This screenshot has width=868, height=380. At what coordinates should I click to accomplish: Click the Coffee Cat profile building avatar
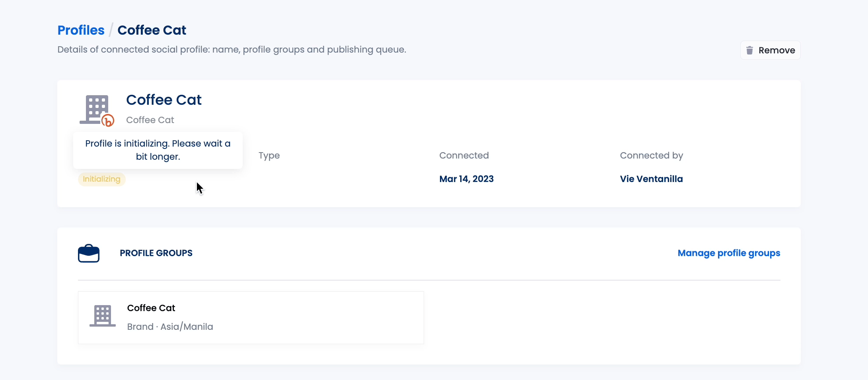[x=95, y=110]
